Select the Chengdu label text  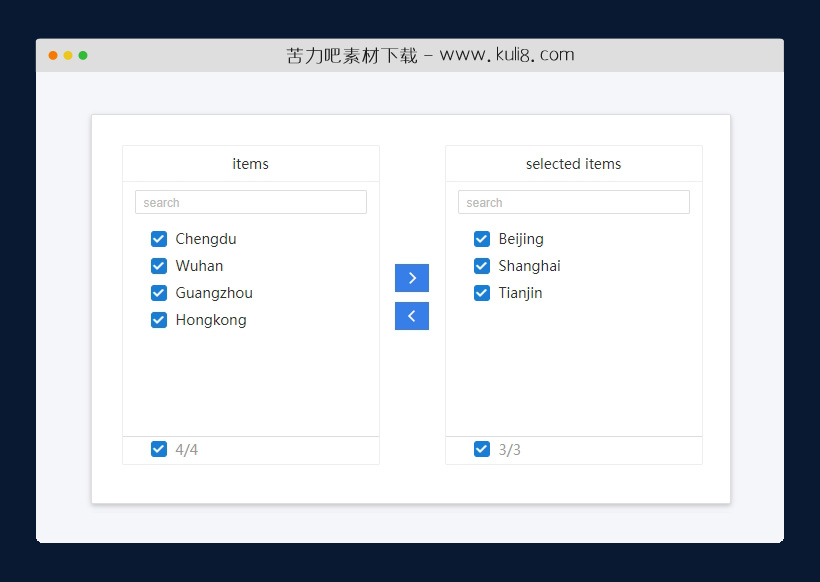206,239
